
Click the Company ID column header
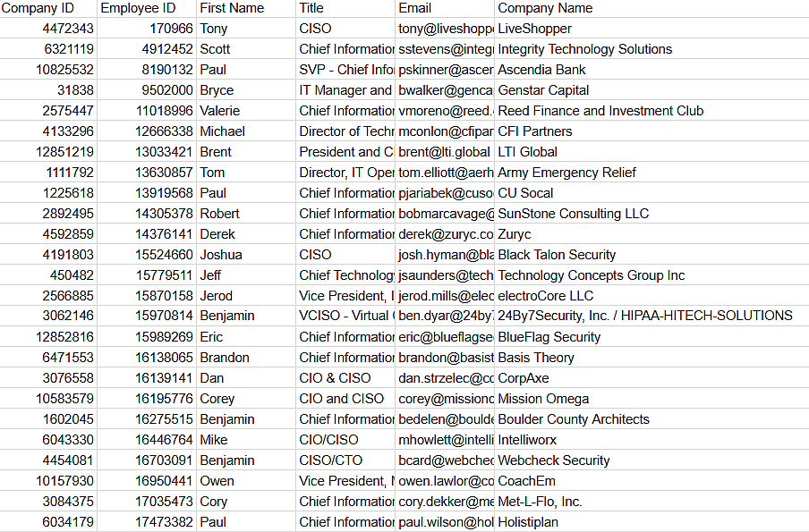point(38,8)
